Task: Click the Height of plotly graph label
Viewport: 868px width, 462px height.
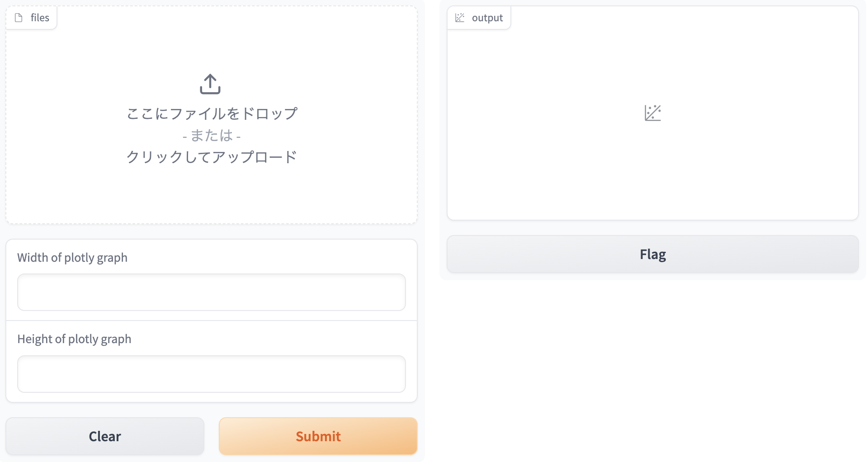Action: click(74, 339)
